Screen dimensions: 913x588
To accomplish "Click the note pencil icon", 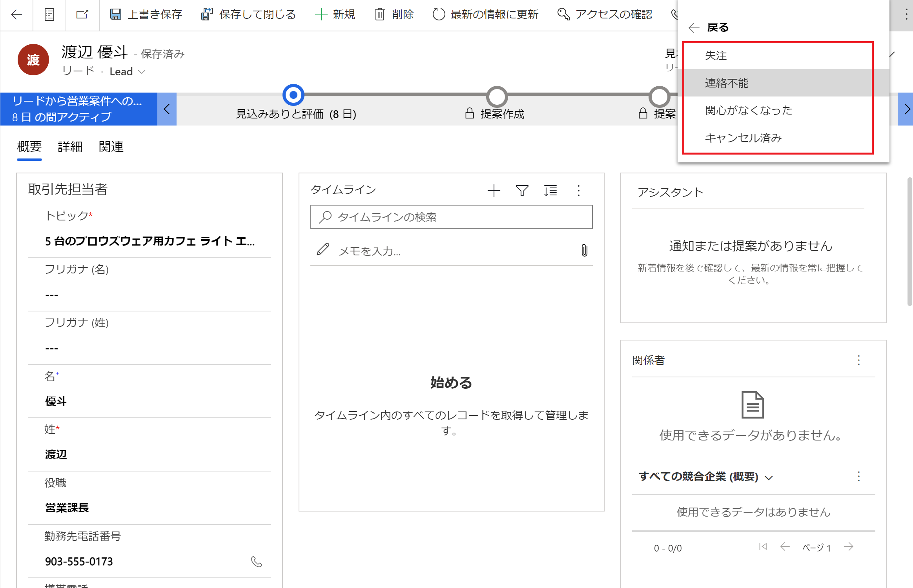I will coord(323,249).
